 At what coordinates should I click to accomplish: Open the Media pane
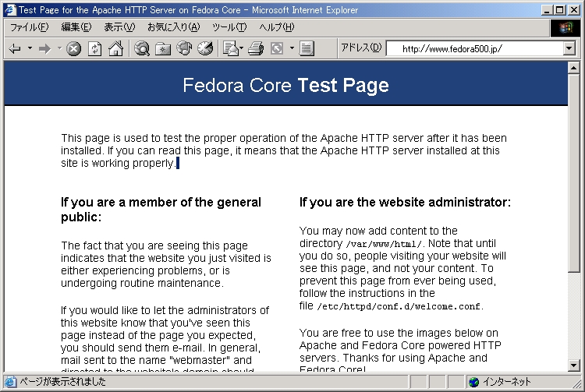click(x=184, y=48)
